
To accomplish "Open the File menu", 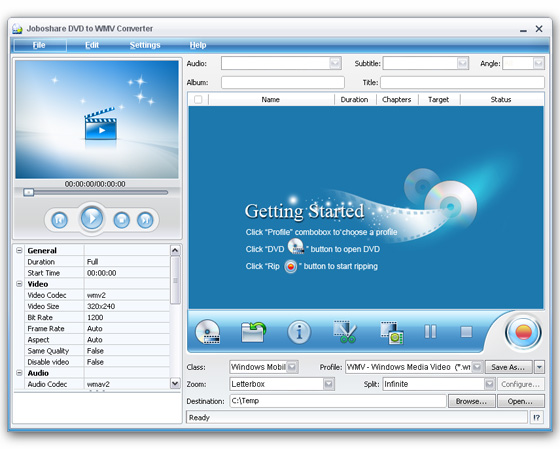I will click(39, 45).
